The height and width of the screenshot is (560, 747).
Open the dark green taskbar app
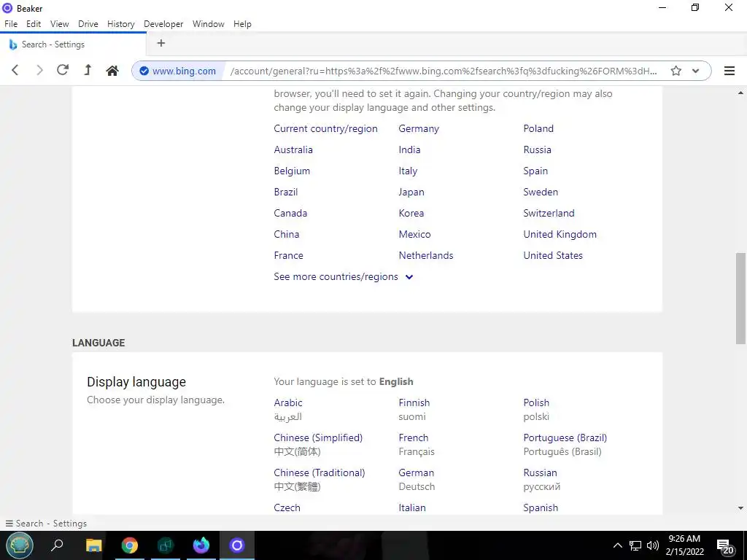[166, 545]
